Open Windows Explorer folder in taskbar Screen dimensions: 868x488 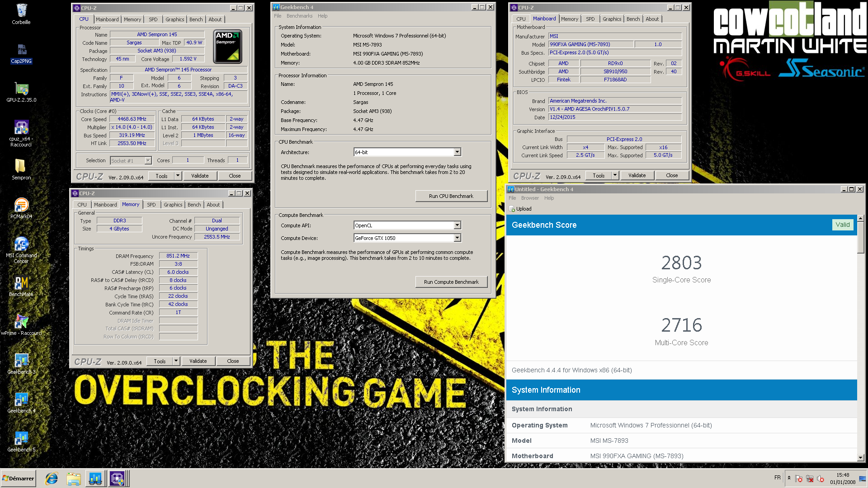pos(73,479)
